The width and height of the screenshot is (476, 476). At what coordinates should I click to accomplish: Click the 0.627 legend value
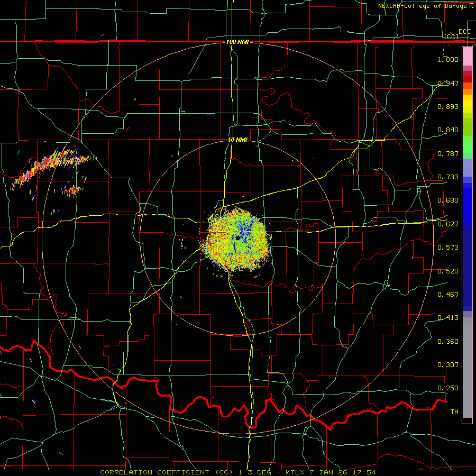tap(448, 224)
